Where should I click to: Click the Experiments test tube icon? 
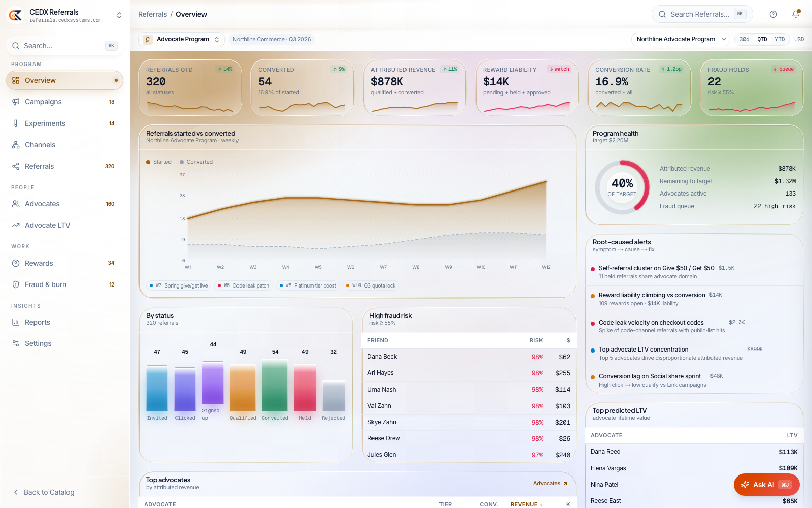click(x=16, y=123)
